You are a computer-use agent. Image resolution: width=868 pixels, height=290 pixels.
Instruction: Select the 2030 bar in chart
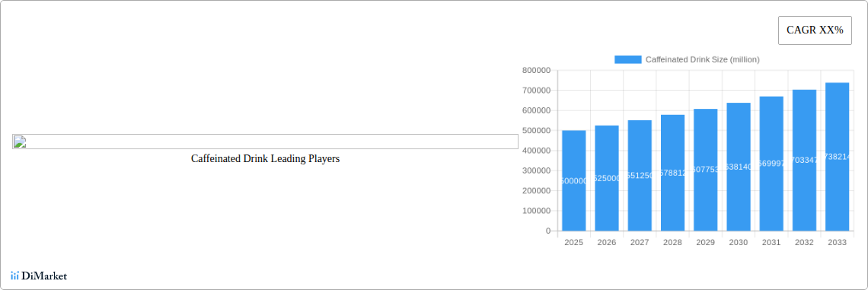(739, 167)
